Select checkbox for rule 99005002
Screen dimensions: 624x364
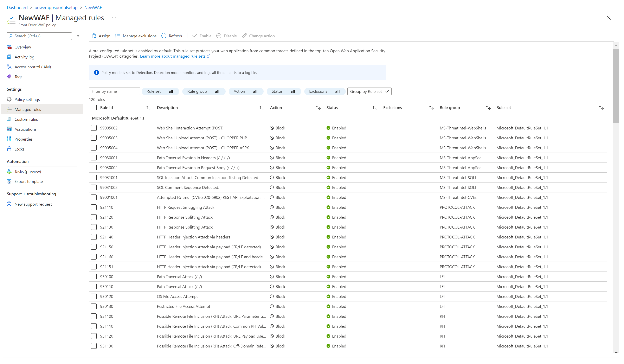point(94,128)
